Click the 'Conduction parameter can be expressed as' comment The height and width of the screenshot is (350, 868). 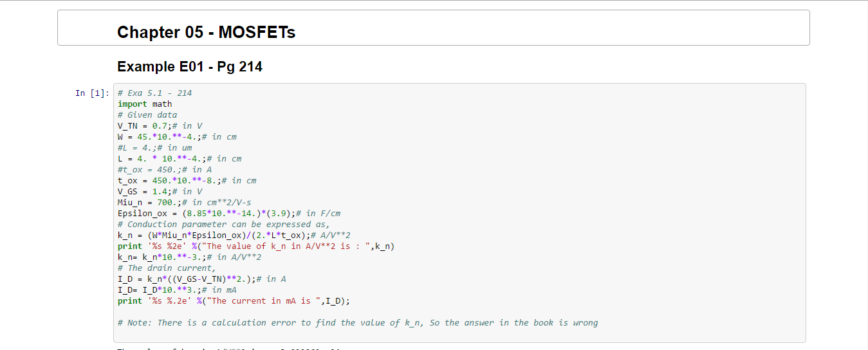[x=223, y=225]
